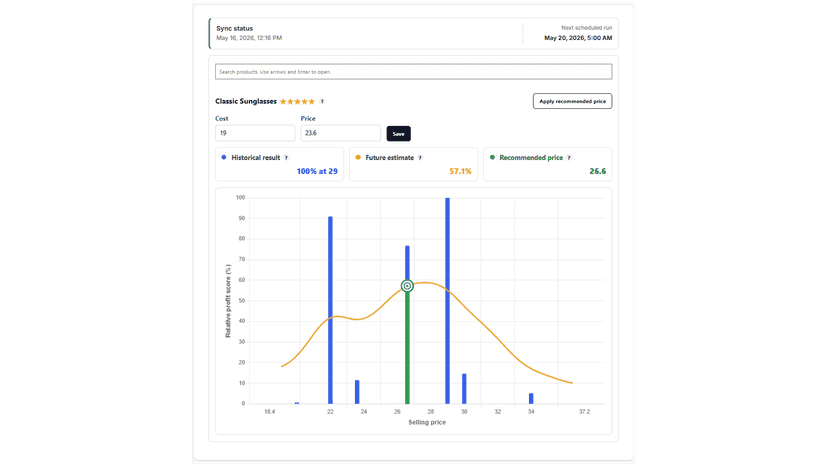Click the Next scheduled run date

(x=578, y=38)
